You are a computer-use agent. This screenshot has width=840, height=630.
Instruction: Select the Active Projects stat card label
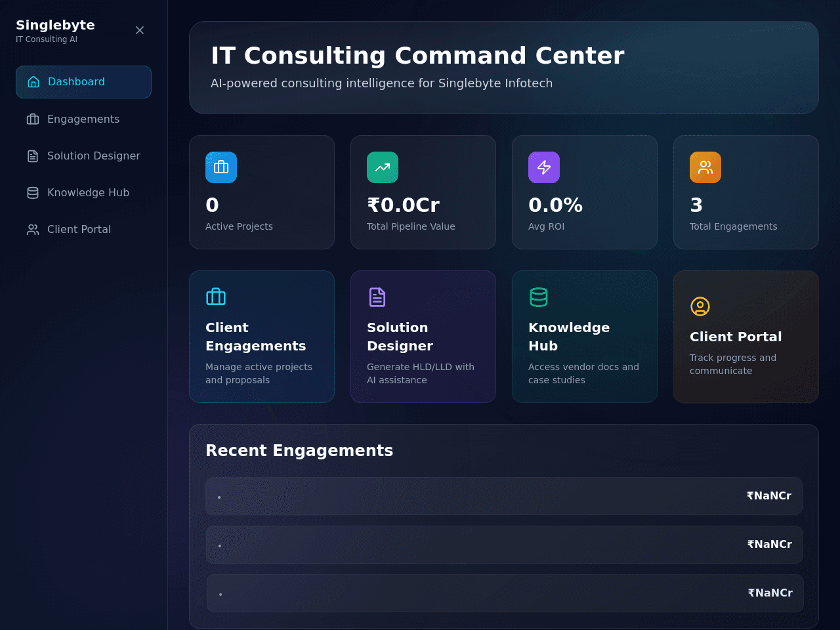point(239,226)
